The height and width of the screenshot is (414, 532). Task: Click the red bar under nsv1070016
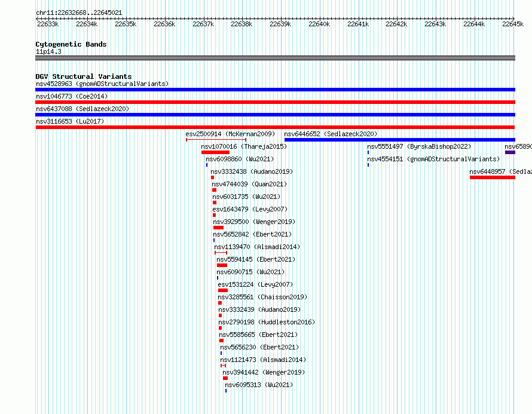coord(215,152)
